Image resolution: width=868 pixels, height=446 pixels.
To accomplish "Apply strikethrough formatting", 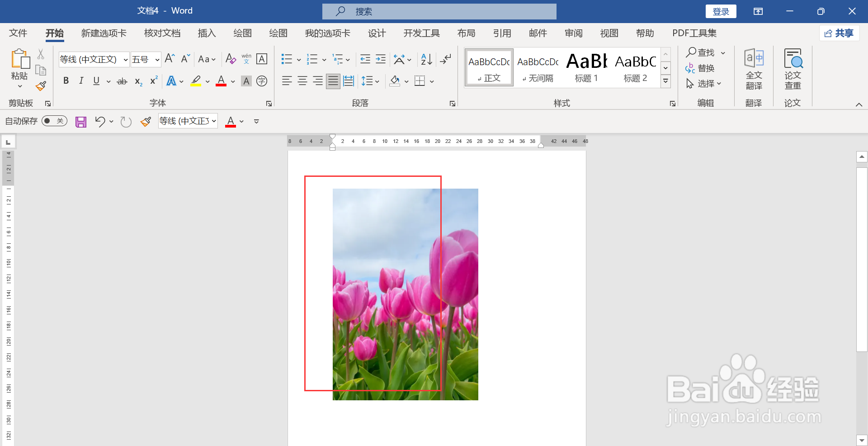I will [122, 81].
